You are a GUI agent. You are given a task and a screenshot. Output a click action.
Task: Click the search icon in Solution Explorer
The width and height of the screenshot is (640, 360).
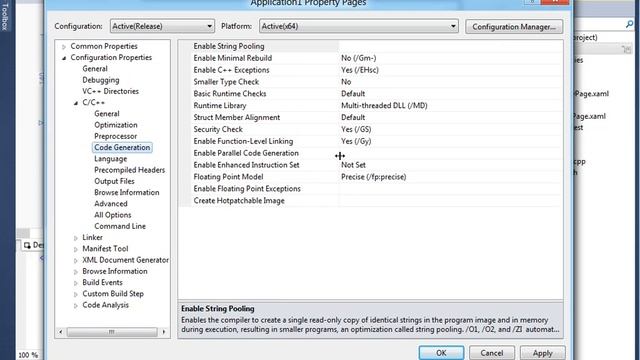[629, 25]
